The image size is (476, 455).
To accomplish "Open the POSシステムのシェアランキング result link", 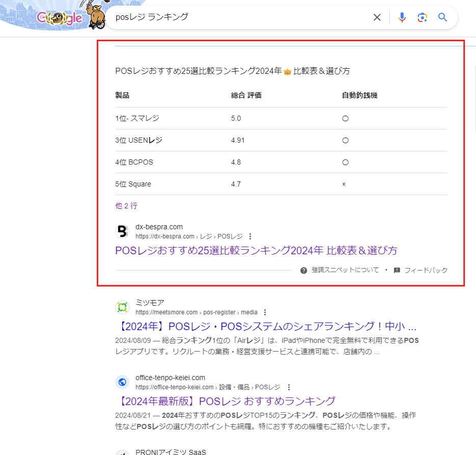I will (266, 326).
